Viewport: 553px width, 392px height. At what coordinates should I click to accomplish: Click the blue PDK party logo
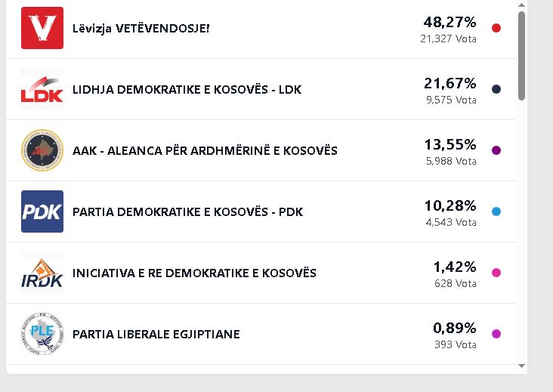click(x=42, y=211)
